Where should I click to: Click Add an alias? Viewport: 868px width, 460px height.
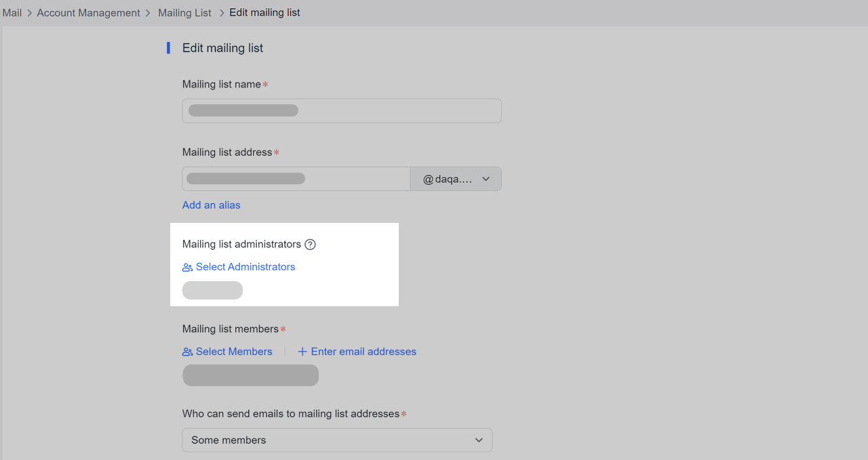pos(211,205)
